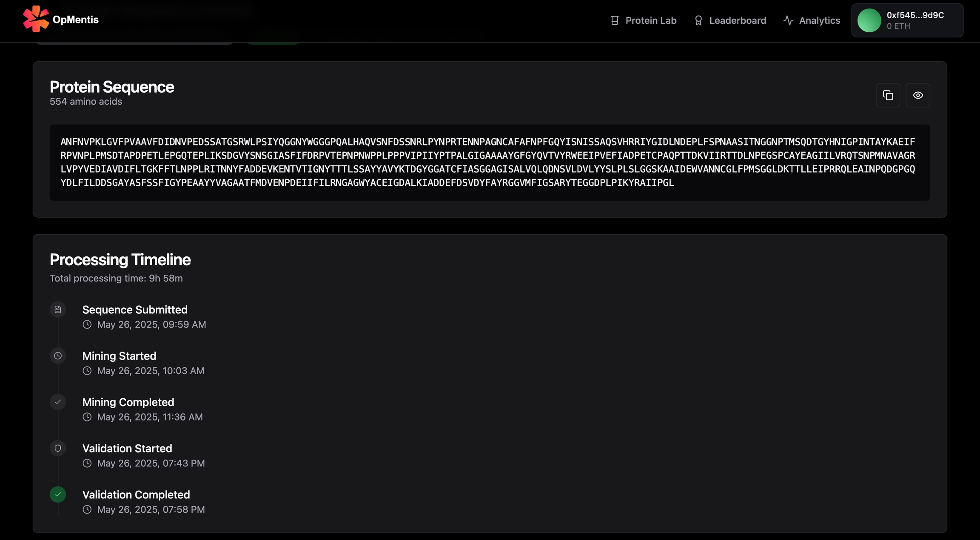Click the OpMentis logo icon
This screenshot has width=980, height=540.
pos(36,19)
